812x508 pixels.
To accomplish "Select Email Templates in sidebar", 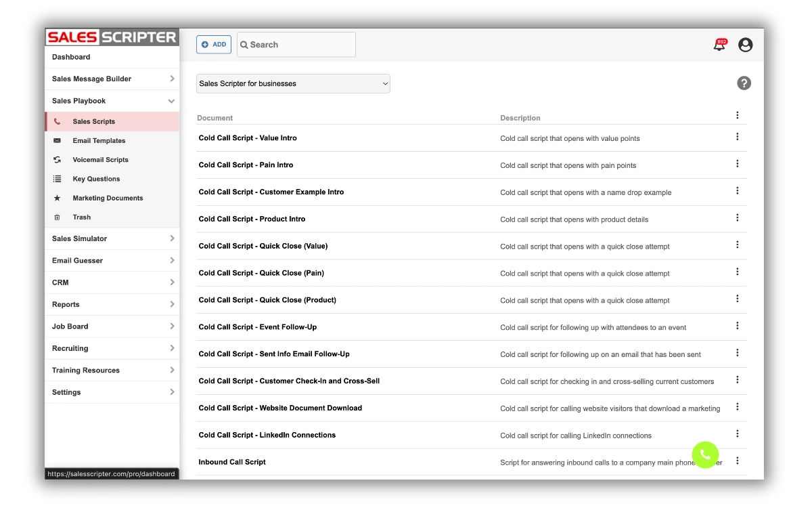I will (99, 141).
